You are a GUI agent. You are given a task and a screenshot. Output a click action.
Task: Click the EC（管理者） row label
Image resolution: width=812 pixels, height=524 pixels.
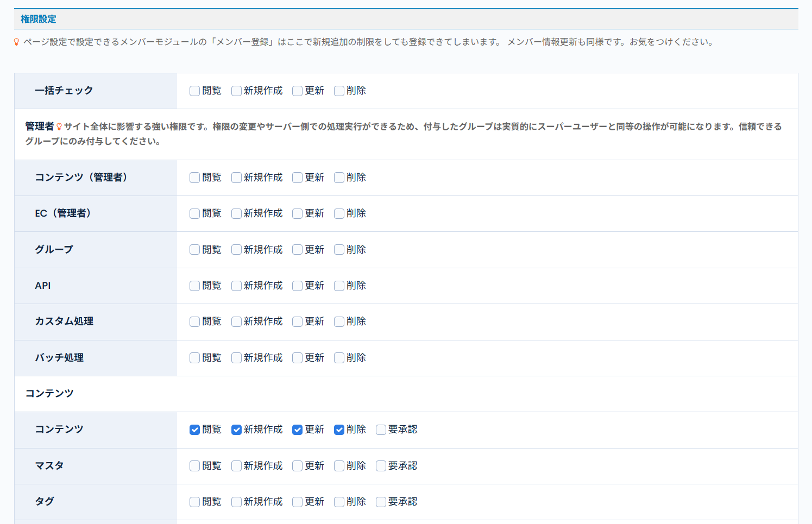[62, 213]
